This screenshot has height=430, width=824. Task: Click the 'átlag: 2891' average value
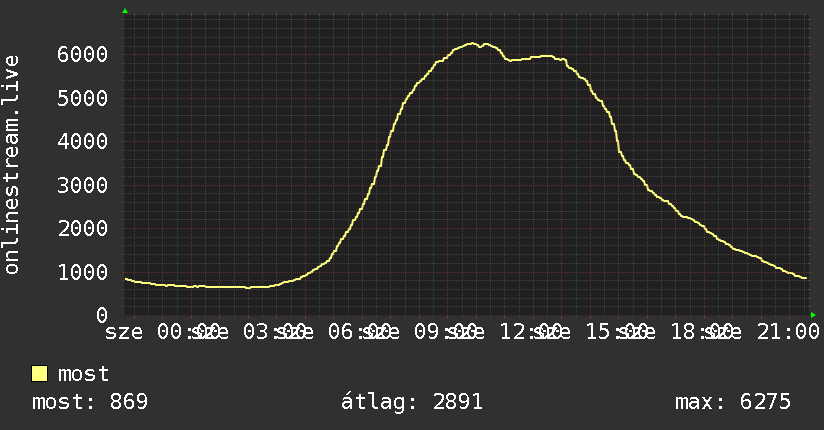pos(411,402)
